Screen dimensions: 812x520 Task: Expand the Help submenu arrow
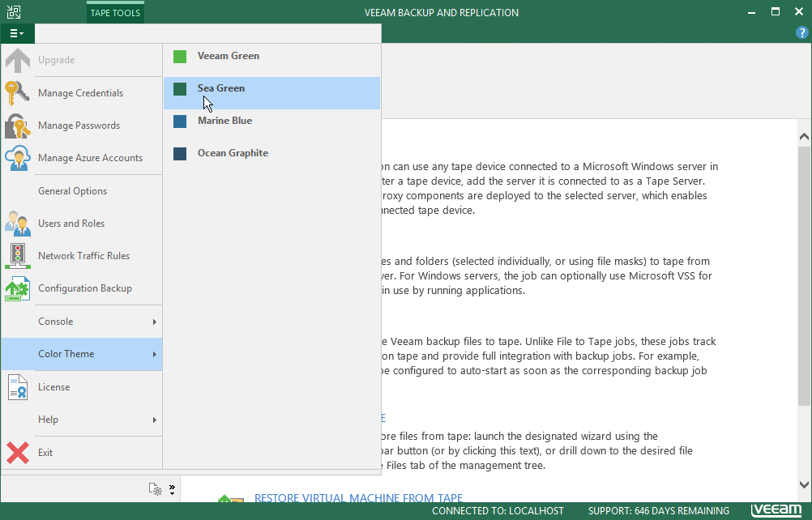click(154, 420)
